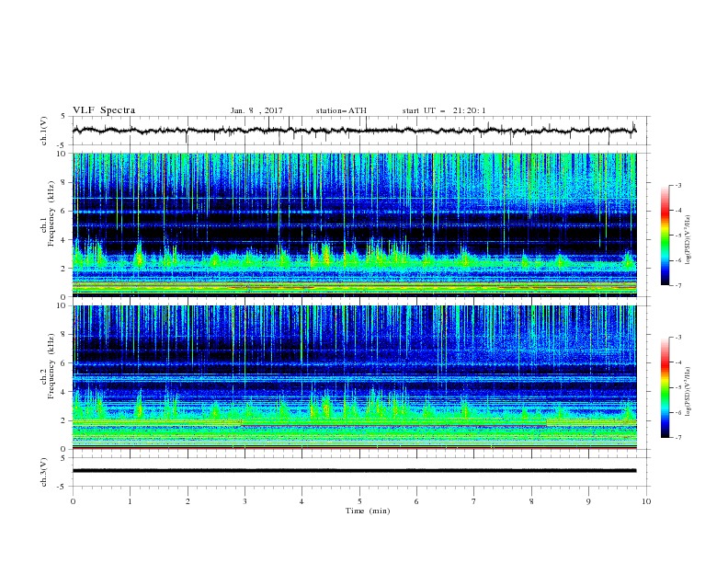Click the ch.1 voltage waveform trace
This screenshot has height=563, width=728.
pos(354,131)
